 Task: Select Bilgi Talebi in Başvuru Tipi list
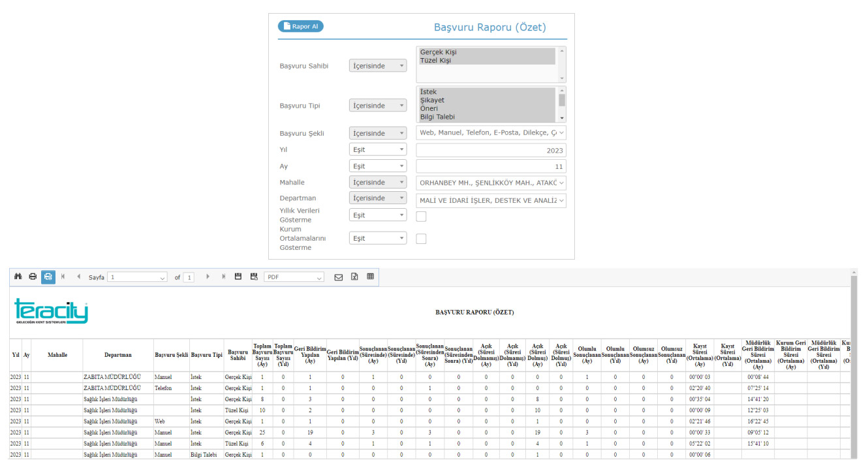click(487, 117)
